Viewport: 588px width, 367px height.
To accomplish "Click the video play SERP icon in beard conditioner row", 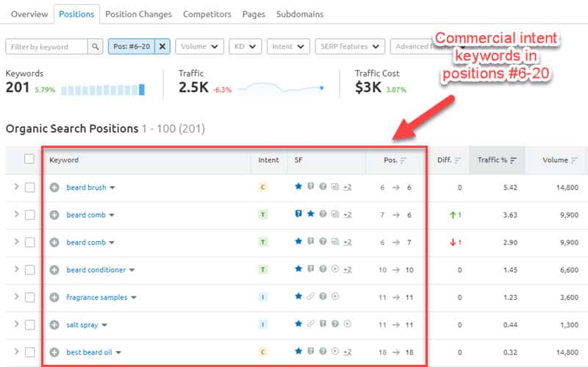I will pos(335,268).
